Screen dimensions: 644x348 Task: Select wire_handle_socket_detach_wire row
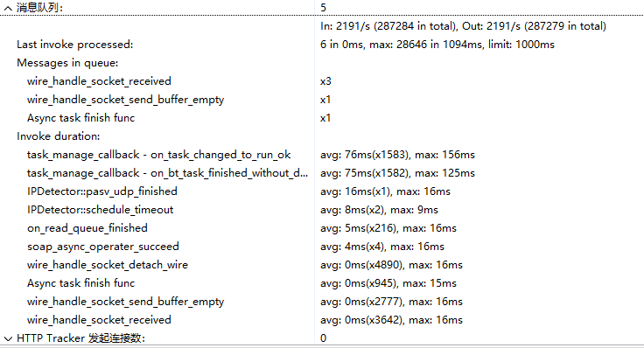coord(322,265)
